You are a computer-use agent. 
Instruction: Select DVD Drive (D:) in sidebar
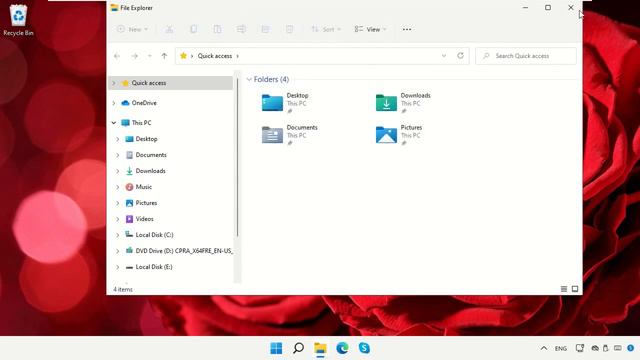pyautogui.click(x=184, y=251)
